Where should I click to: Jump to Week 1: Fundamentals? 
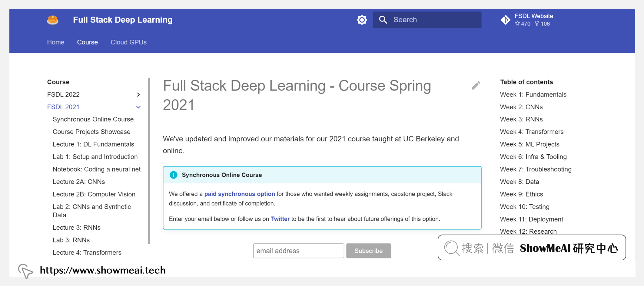[533, 94]
